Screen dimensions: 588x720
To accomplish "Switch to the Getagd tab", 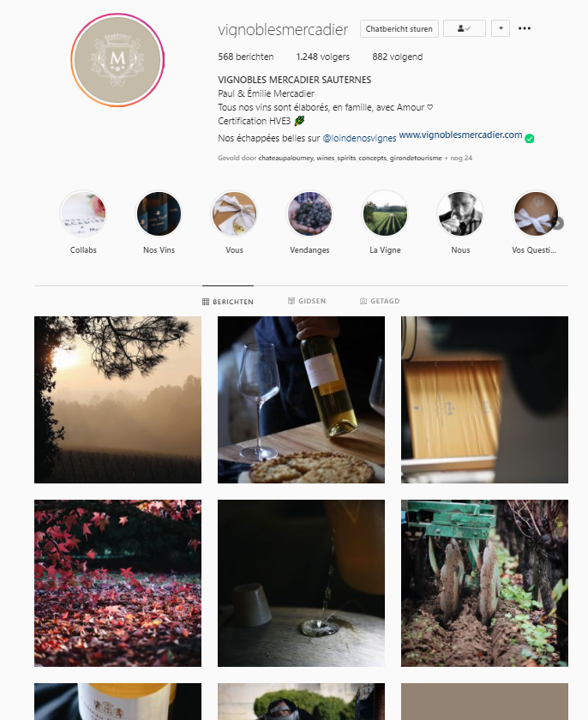I will pos(380,301).
